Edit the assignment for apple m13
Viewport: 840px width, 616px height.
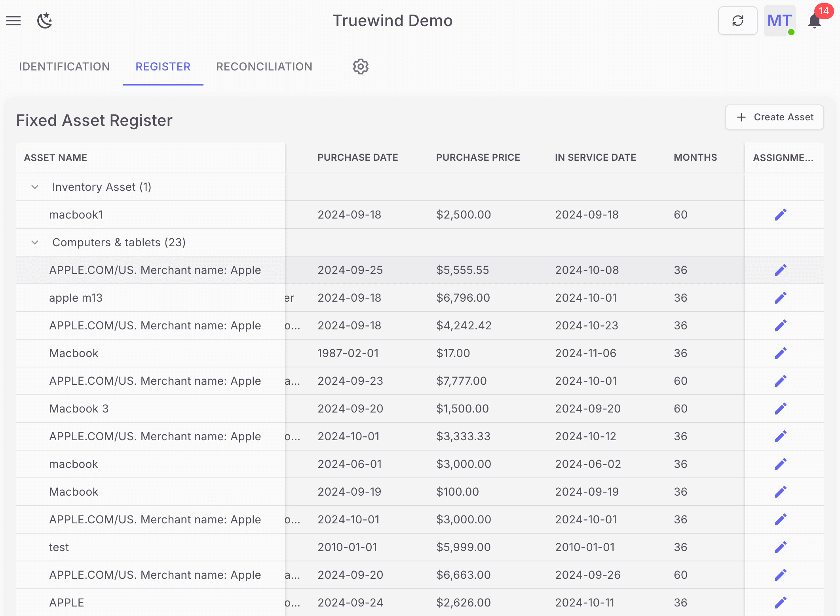pyautogui.click(x=780, y=297)
